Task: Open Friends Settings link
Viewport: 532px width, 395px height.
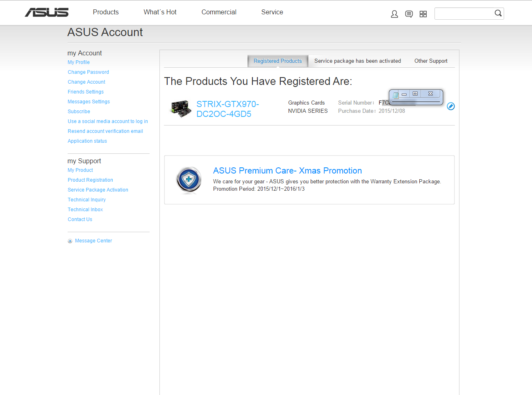Action: tap(86, 92)
